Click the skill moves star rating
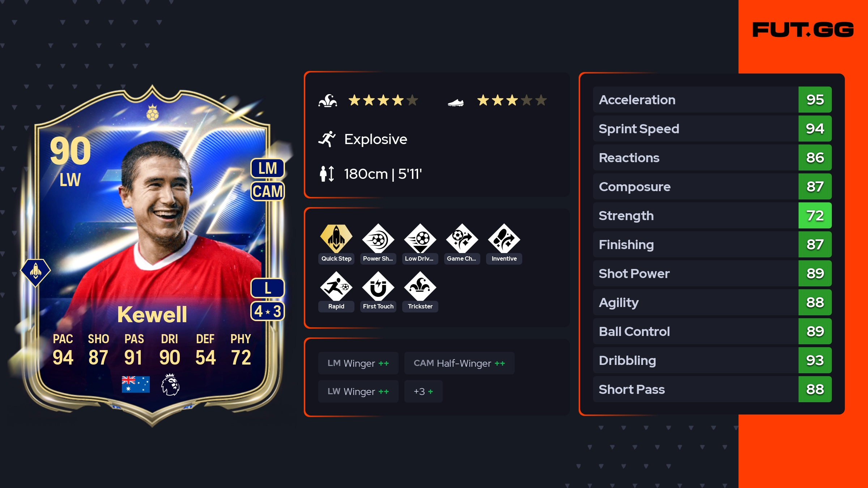The image size is (868, 488). click(x=383, y=100)
